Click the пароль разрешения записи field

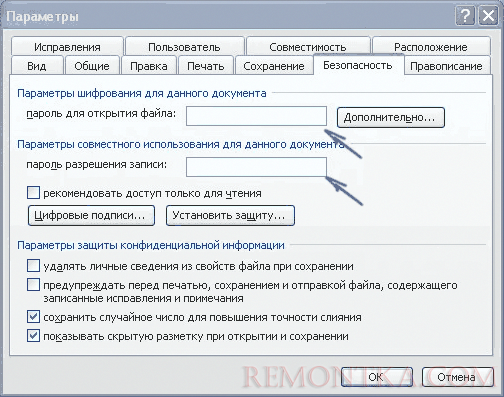pyautogui.click(x=256, y=167)
